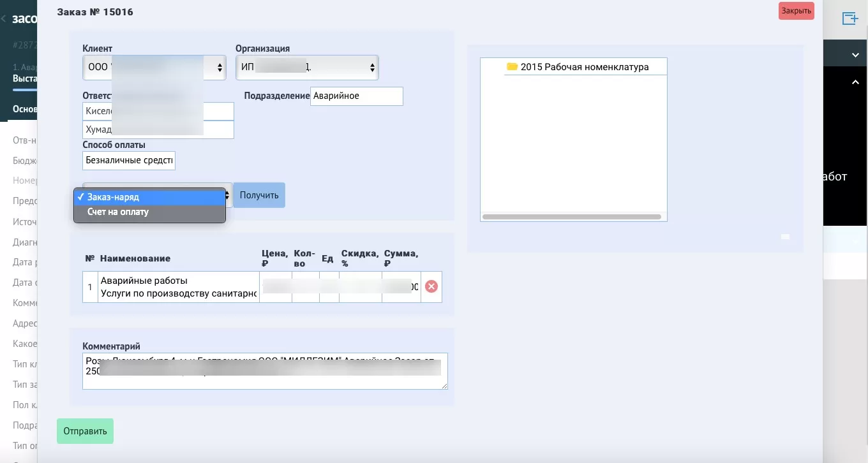Viewport: 868px width, 463px height.
Task: Remove the Аварийные работы row with red X
Action: tap(431, 287)
